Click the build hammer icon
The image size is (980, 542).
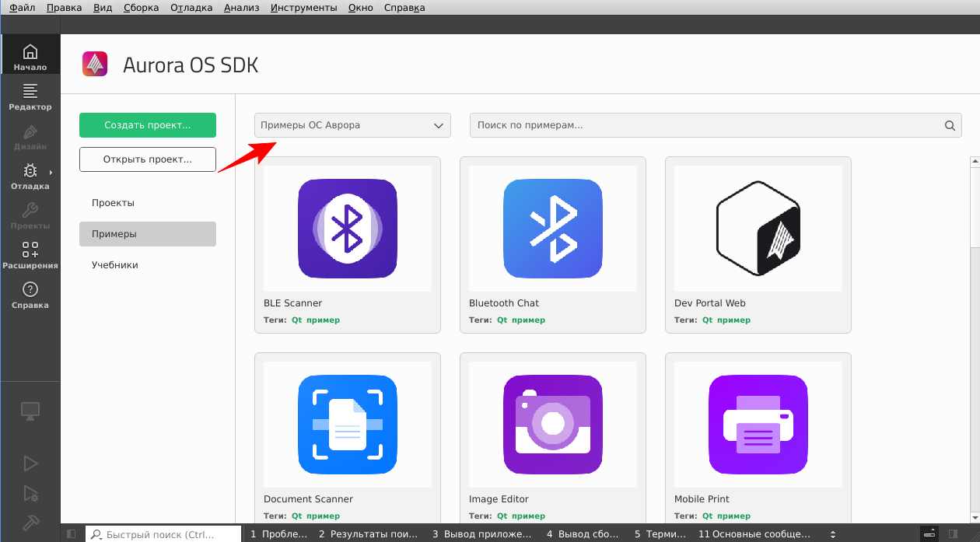(x=30, y=522)
